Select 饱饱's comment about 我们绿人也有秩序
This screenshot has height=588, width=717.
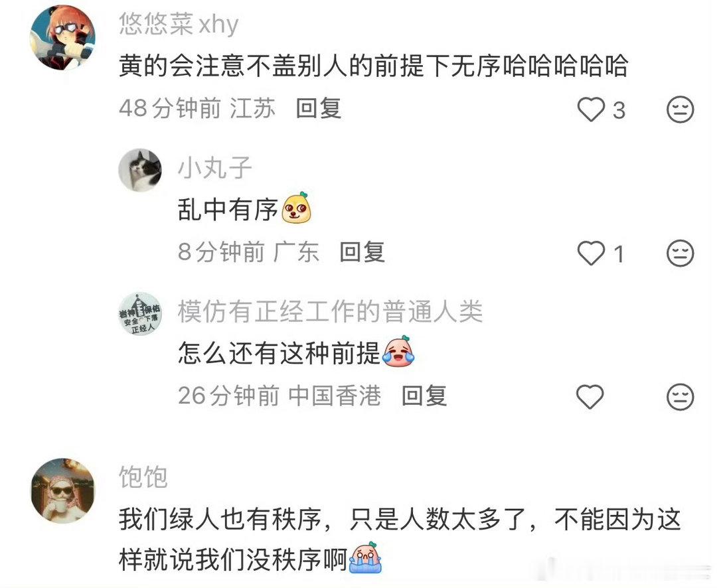pyautogui.click(x=400, y=540)
